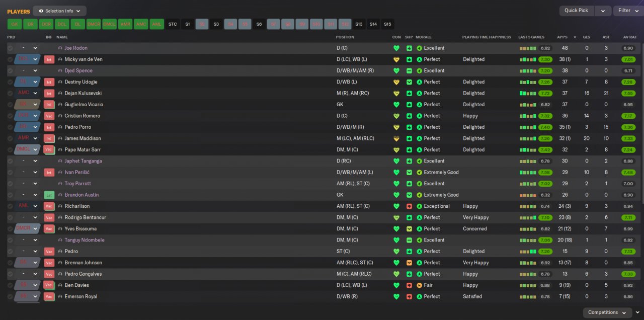Select the AMC position slot
This screenshot has width=644, height=320.
pyautogui.click(x=141, y=24)
